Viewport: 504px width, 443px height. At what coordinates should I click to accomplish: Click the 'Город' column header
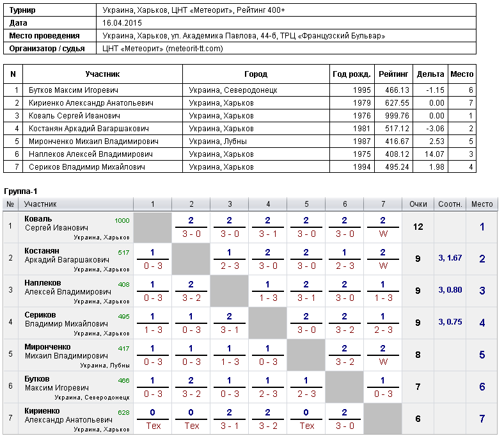coord(256,74)
